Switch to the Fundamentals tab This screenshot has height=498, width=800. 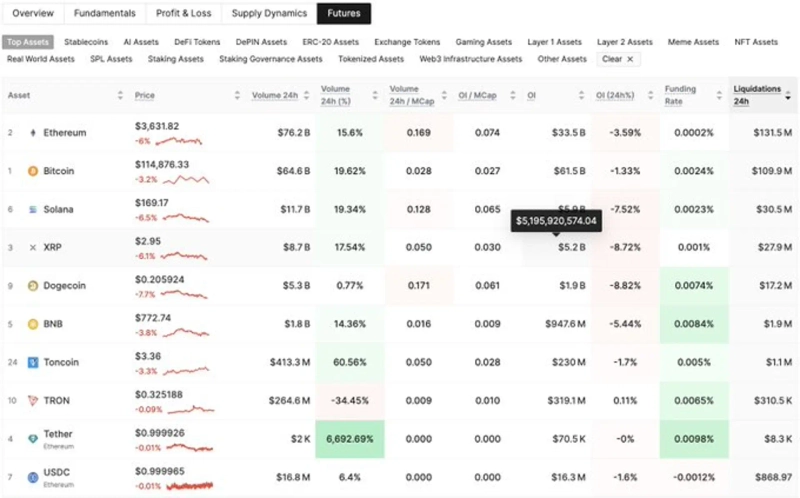(104, 14)
